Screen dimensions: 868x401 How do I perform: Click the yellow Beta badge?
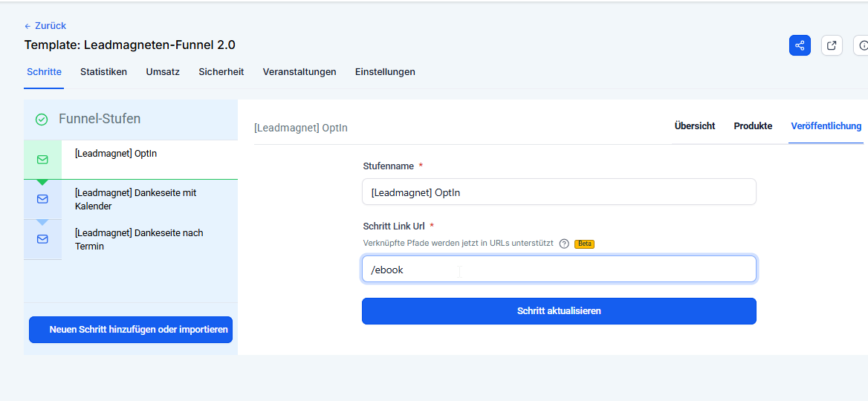point(584,244)
